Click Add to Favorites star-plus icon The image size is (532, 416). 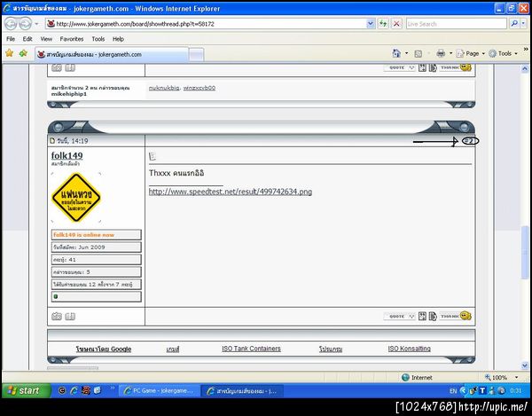coord(23,53)
